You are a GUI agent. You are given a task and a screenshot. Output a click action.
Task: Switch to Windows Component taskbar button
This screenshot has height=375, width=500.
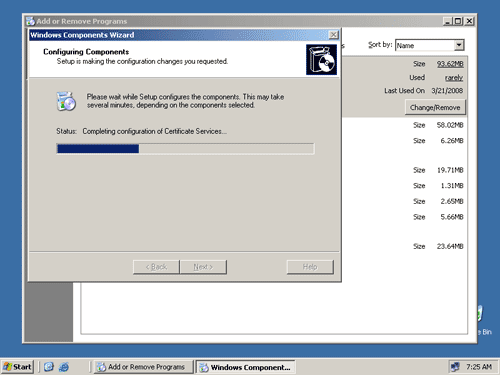pyautogui.click(x=245, y=367)
